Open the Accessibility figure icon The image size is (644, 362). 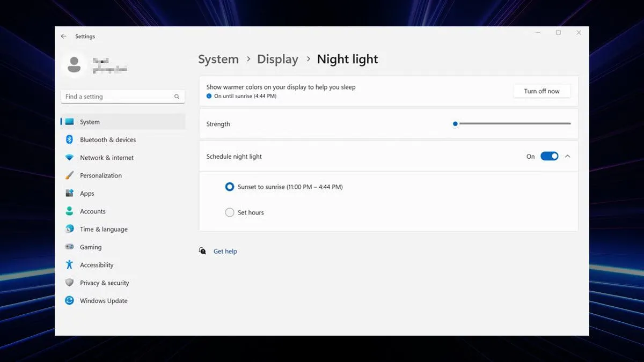[x=69, y=265]
